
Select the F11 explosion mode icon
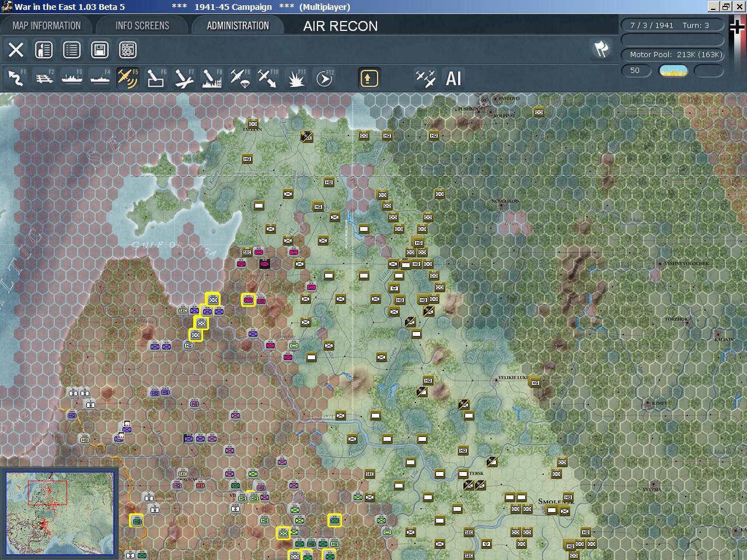click(x=296, y=78)
